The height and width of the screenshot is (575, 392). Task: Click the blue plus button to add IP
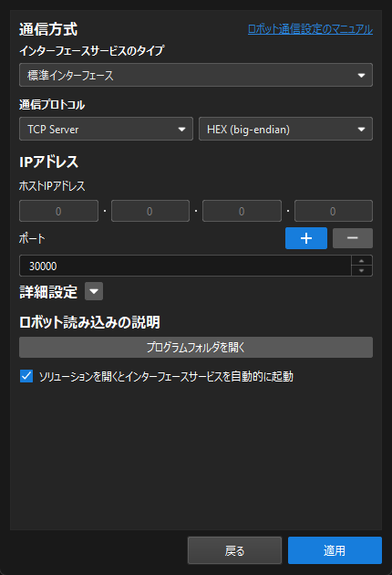[x=306, y=238]
